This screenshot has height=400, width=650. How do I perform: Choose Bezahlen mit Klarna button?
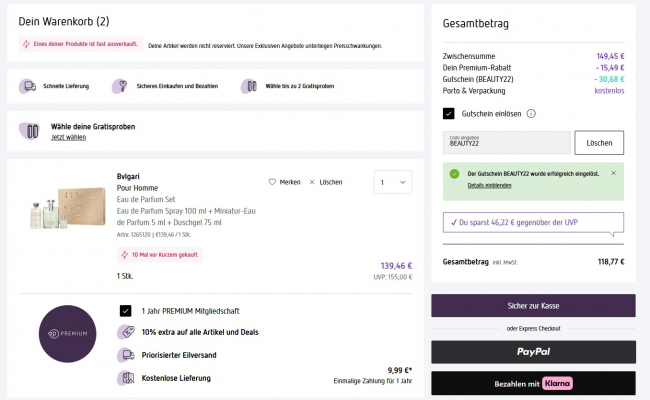tap(533, 383)
